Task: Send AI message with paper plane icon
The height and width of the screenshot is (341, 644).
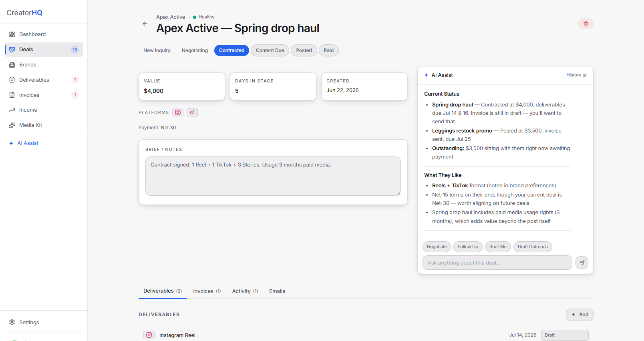Action: pos(582,263)
